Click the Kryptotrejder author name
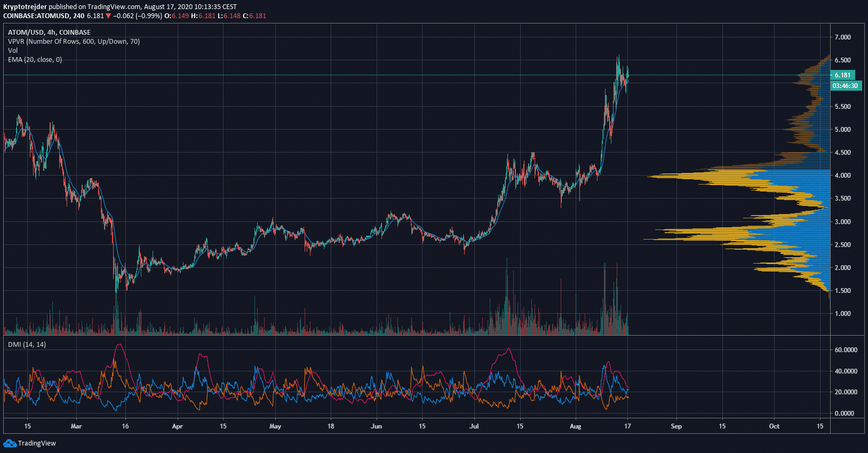 pyautogui.click(x=25, y=7)
